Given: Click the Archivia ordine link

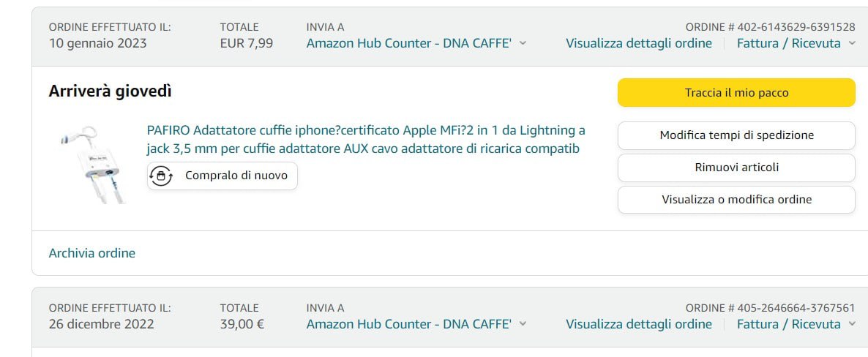Looking at the screenshot, I should [92, 253].
